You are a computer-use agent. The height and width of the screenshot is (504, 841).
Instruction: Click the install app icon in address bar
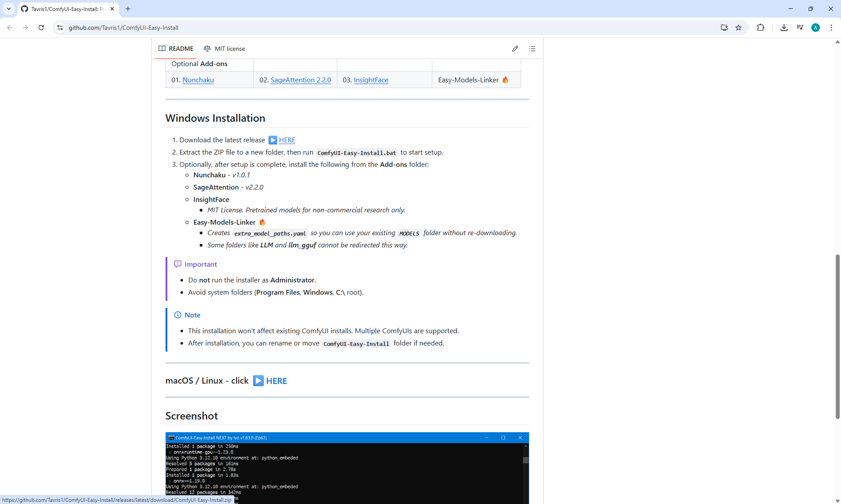pos(724,28)
